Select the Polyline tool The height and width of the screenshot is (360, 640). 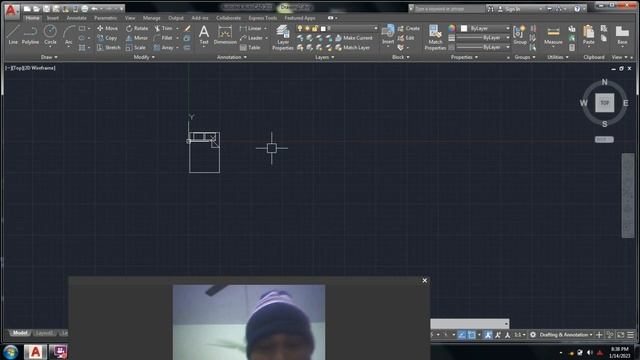(x=30, y=34)
